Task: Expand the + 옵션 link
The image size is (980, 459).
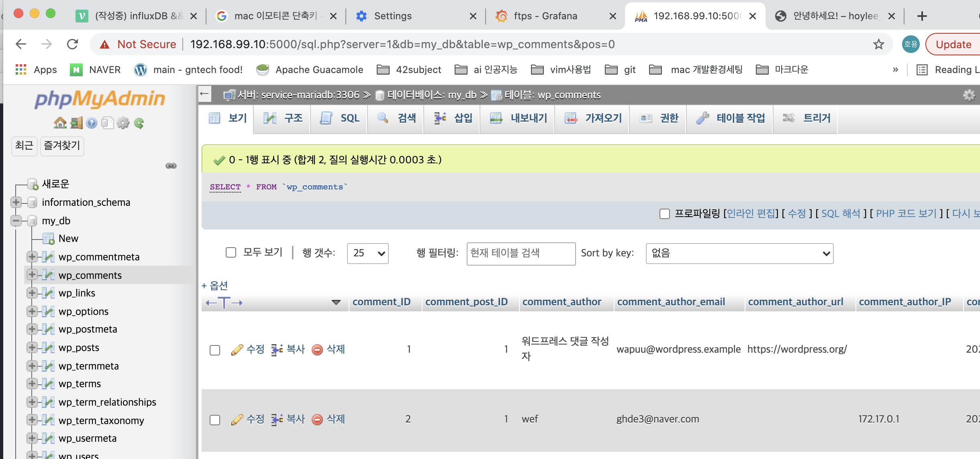Action: tap(215, 286)
